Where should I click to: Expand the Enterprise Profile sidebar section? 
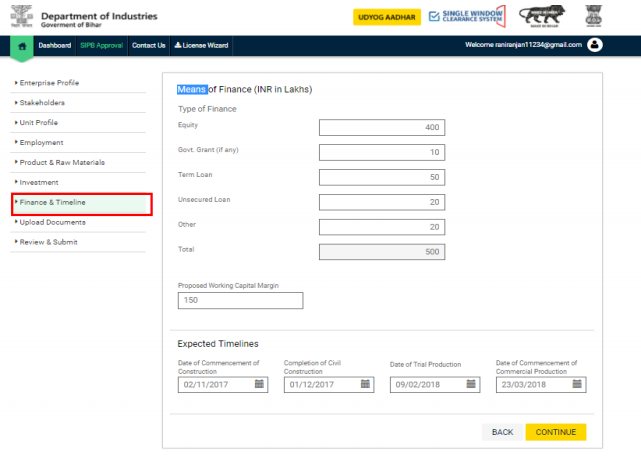click(49, 82)
